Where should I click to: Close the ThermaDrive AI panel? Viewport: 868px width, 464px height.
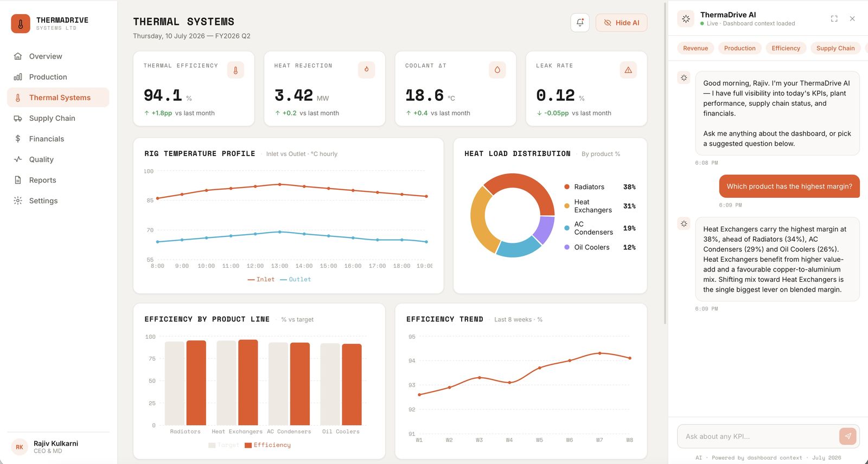point(852,18)
